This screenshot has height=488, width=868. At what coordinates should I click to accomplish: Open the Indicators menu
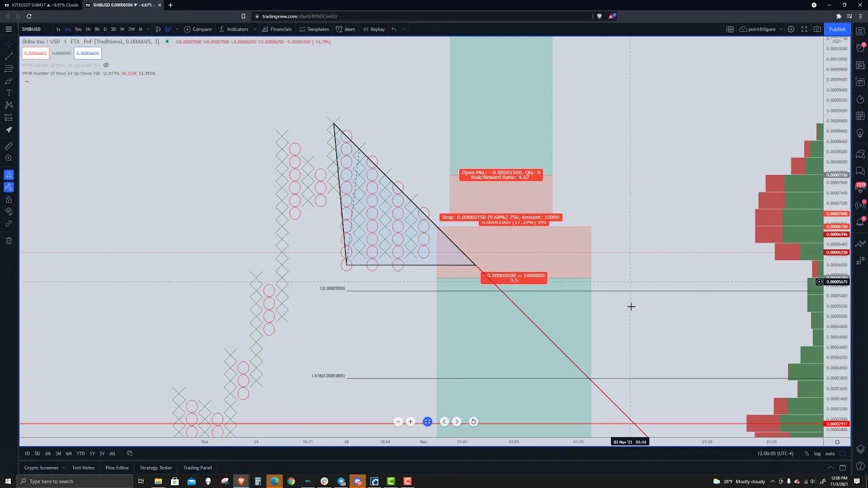[233, 29]
